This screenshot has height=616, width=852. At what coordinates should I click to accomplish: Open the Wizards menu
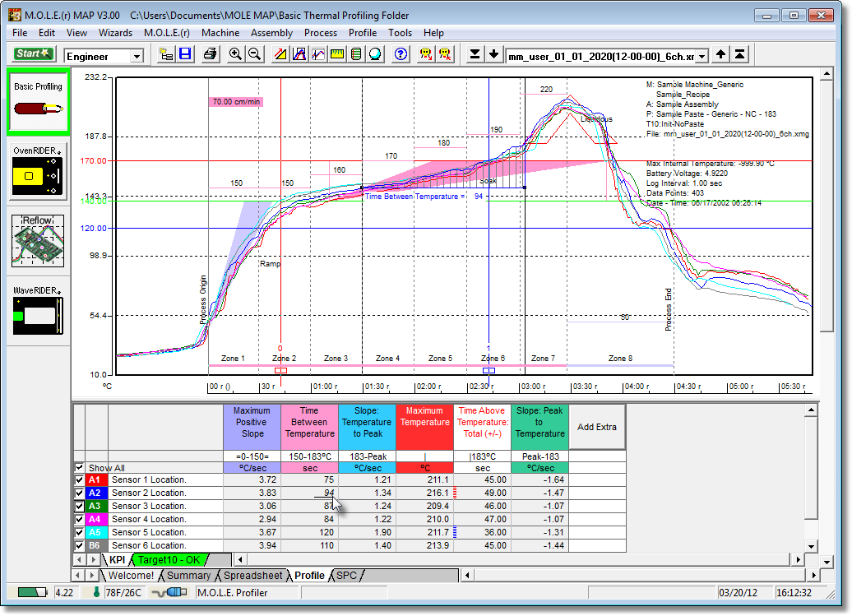[x=115, y=33]
